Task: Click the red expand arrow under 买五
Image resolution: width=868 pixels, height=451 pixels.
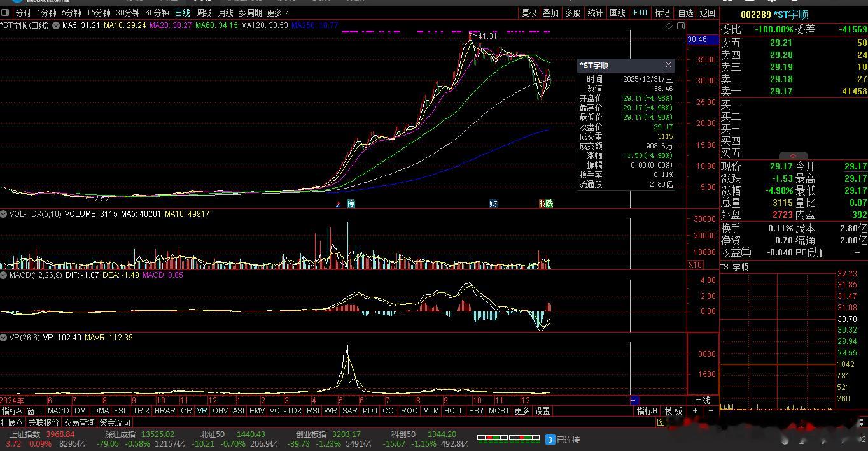Action: [793, 156]
